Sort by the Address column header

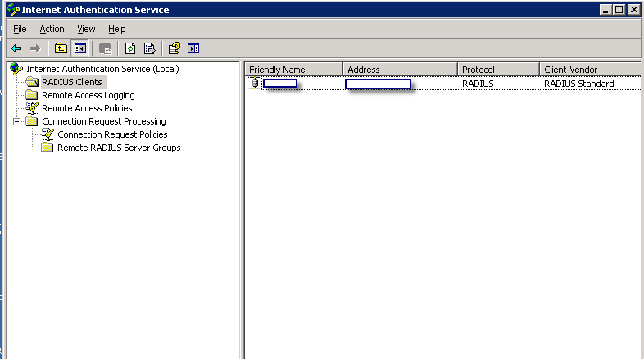[x=400, y=70]
